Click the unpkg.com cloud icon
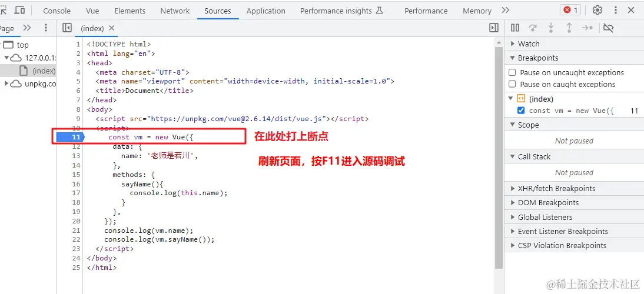This screenshot has width=644, height=294. coord(16,83)
